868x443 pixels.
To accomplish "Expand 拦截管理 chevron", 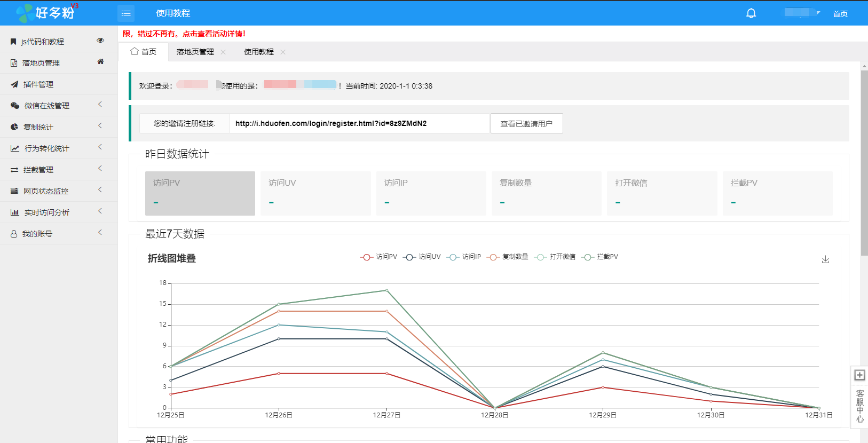I will point(100,169).
